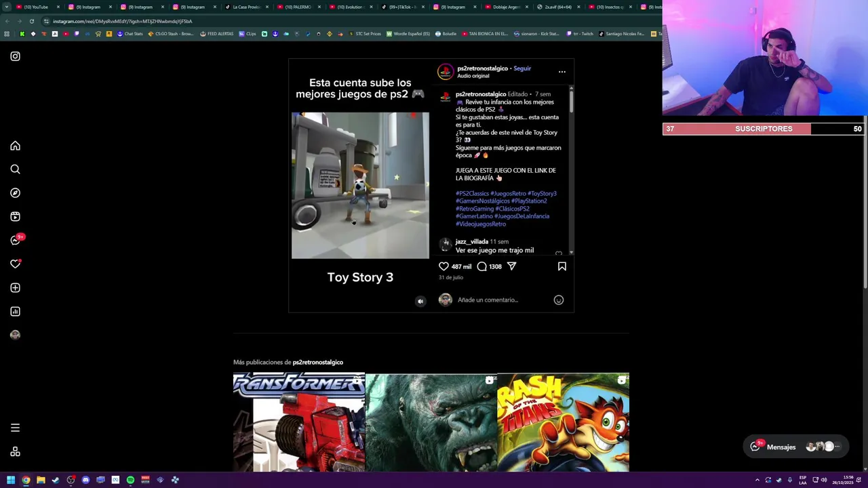
Task: Open File Explorer from the taskbar
Action: point(41,480)
